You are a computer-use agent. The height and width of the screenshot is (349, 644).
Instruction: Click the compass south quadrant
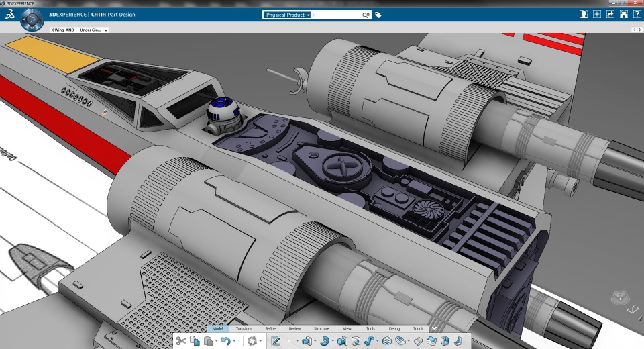(x=32, y=27)
